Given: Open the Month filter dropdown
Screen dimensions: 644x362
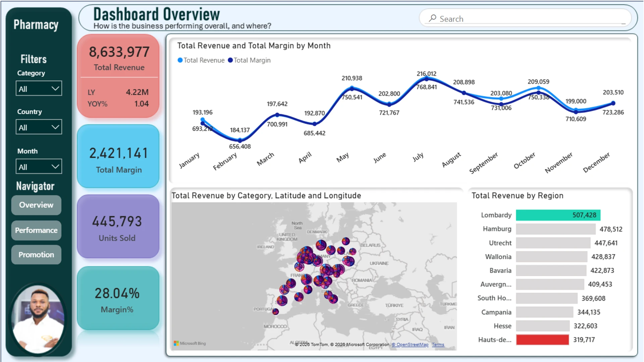Looking at the screenshot, I should tap(39, 167).
